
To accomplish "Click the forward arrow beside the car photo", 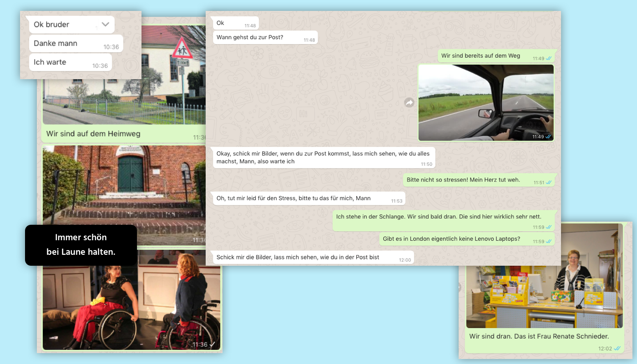I will (409, 103).
